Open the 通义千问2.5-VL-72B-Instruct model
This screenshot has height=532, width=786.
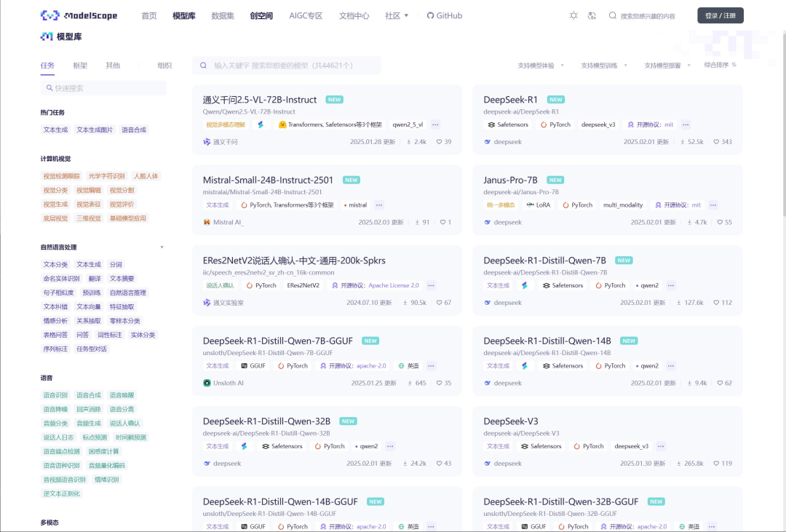260,99
